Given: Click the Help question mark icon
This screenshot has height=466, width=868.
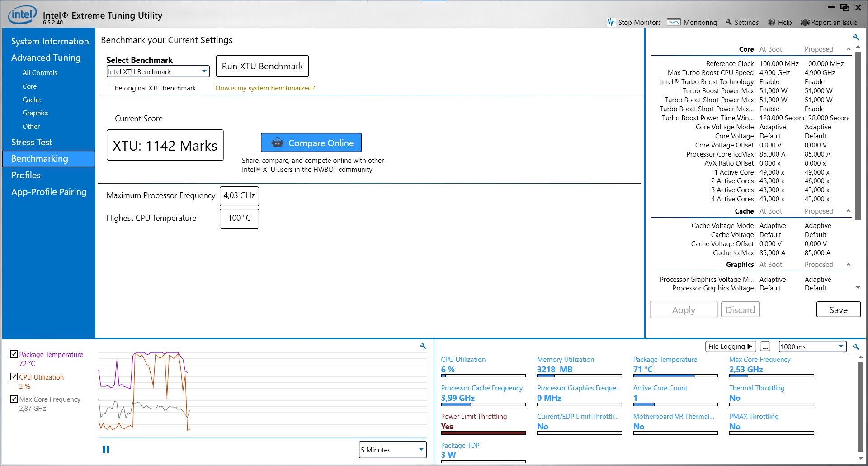Looking at the screenshot, I should [772, 22].
